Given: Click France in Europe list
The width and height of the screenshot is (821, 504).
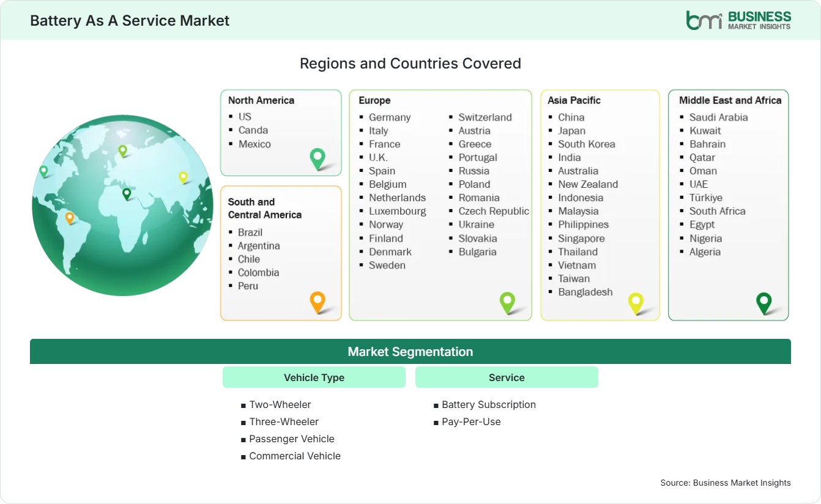Looking at the screenshot, I should click(x=384, y=144).
